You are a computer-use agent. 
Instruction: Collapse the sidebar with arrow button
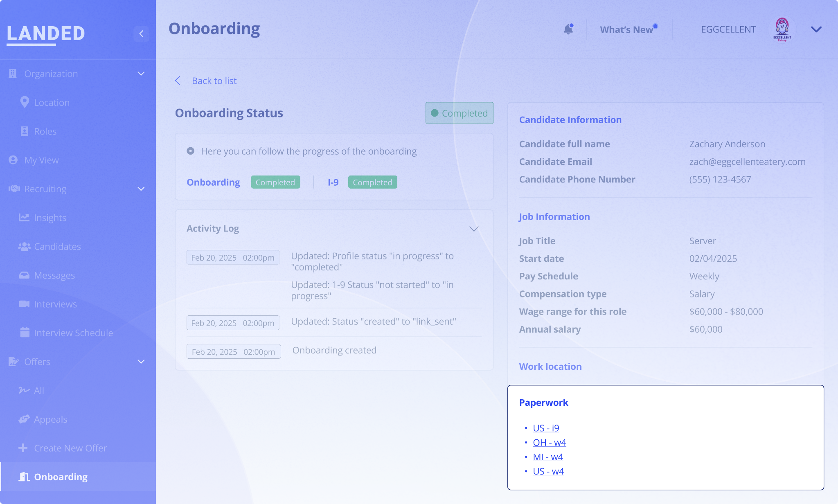(x=141, y=34)
